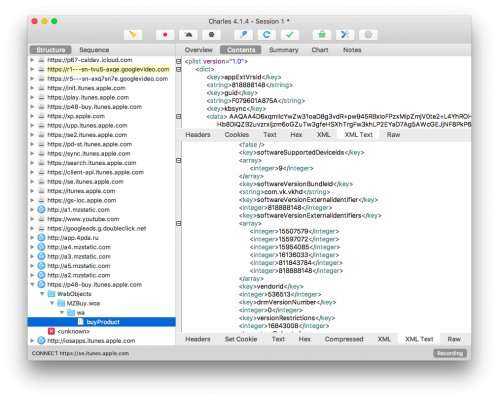
Task: Select the Raw request view tab
Action: tap(393, 135)
